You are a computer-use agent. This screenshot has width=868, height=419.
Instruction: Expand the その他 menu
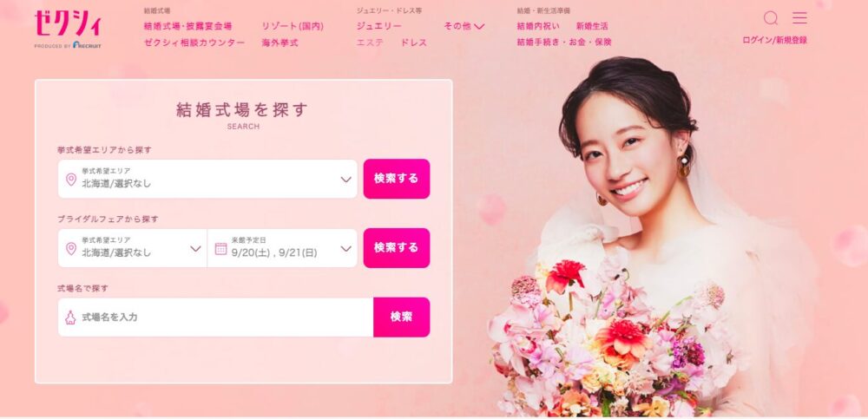click(x=464, y=26)
